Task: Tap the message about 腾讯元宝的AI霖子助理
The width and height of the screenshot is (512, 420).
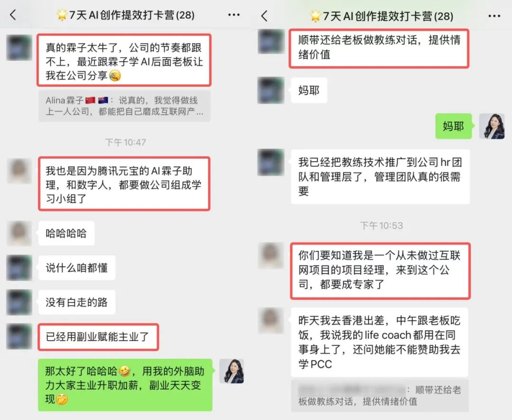Action: [x=124, y=184]
